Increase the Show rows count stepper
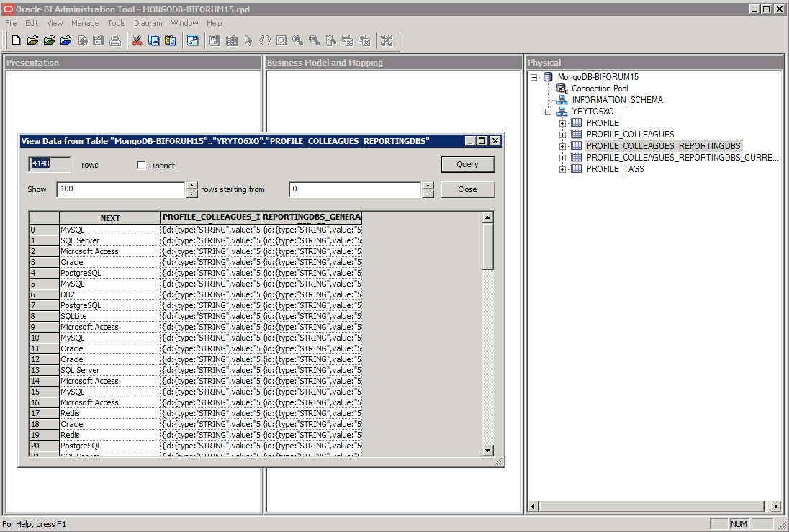 pyautogui.click(x=191, y=186)
